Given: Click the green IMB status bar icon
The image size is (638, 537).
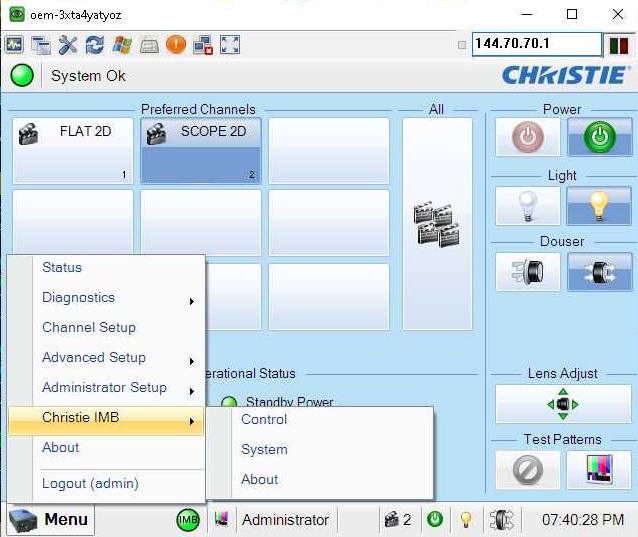Looking at the screenshot, I should coord(188,520).
